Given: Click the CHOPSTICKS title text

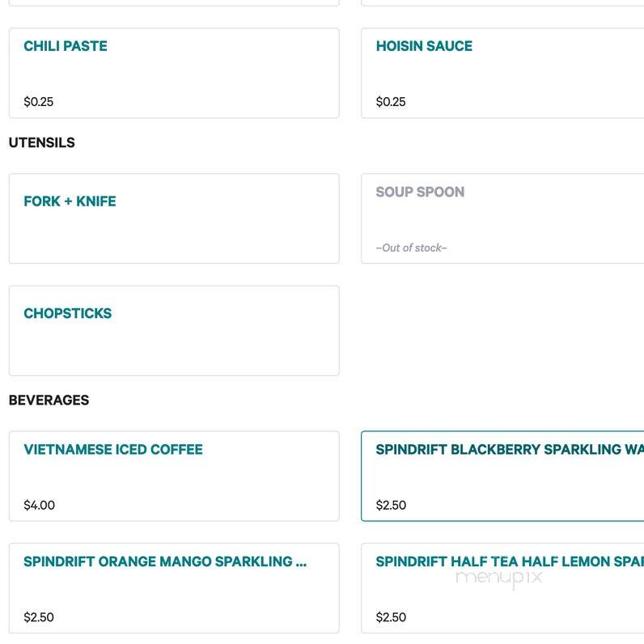Looking at the screenshot, I should pyautogui.click(x=68, y=313).
